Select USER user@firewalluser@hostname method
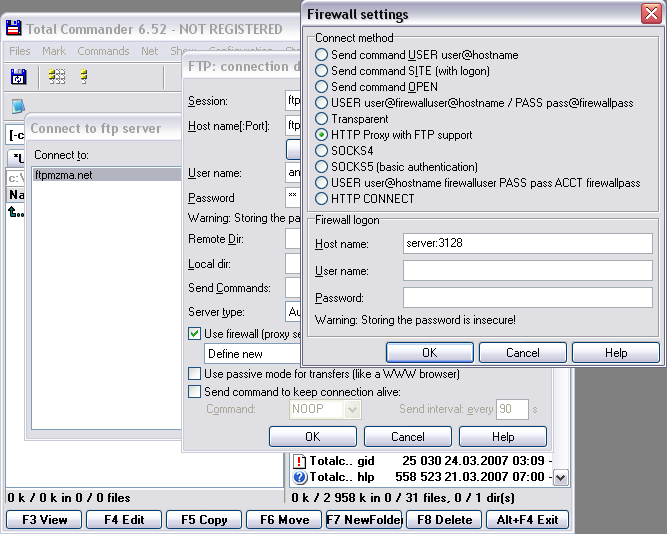Image resolution: width=667 pixels, height=534 pixels. 322,103
